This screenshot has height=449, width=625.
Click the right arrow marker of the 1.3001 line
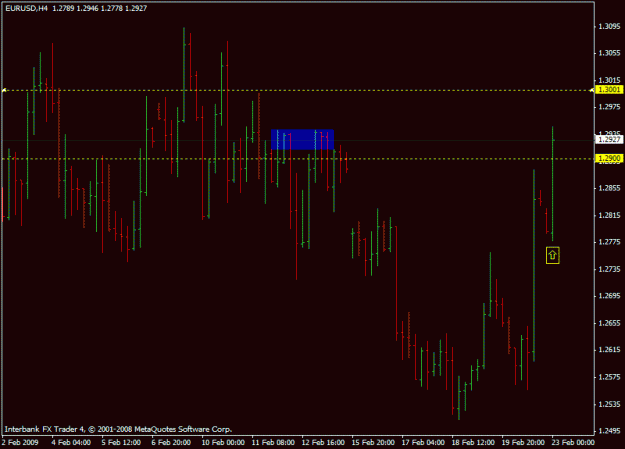[592, 91]
